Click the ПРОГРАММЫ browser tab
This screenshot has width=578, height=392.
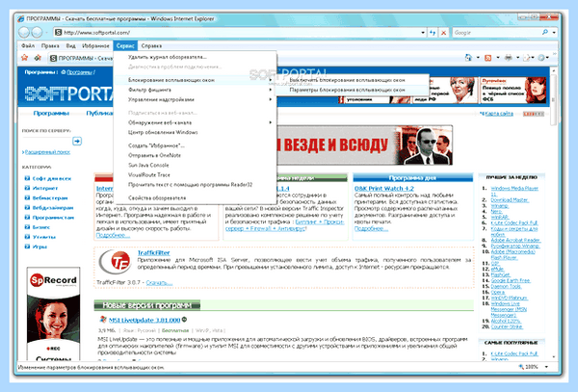click(80, 58)
